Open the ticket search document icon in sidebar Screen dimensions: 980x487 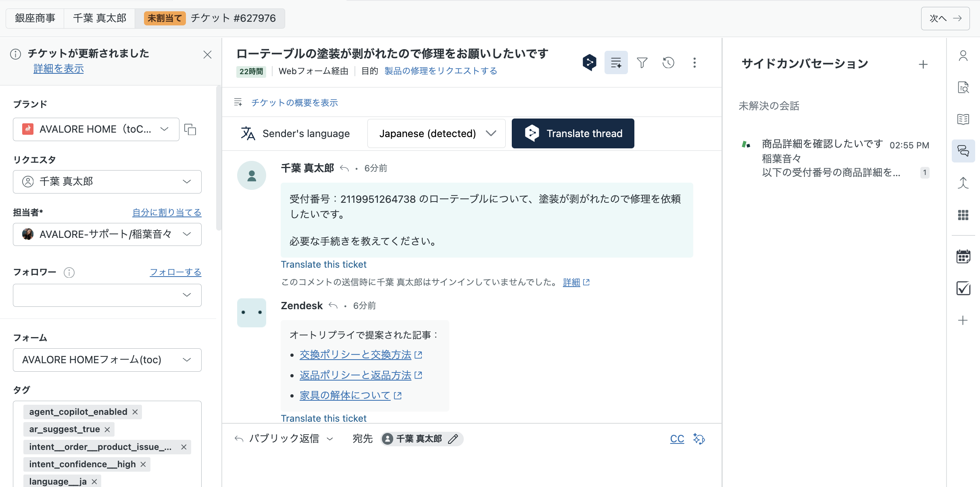pos(963,87)
